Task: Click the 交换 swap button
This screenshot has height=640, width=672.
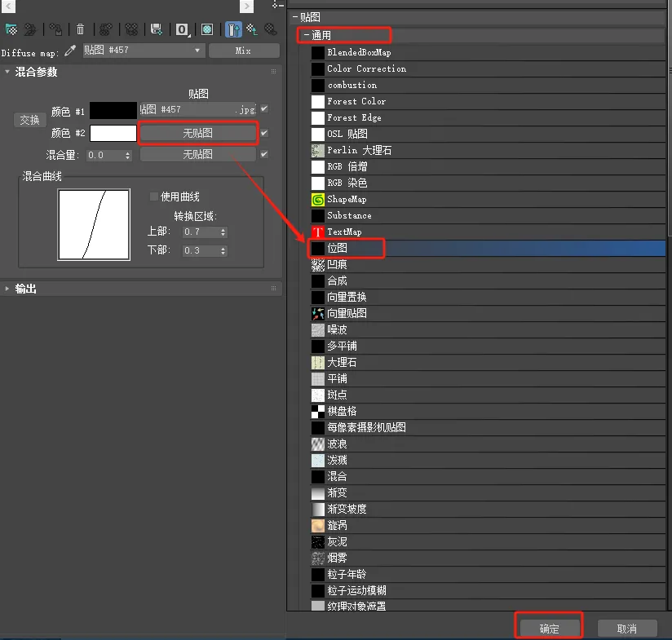Action: (29, 120)
